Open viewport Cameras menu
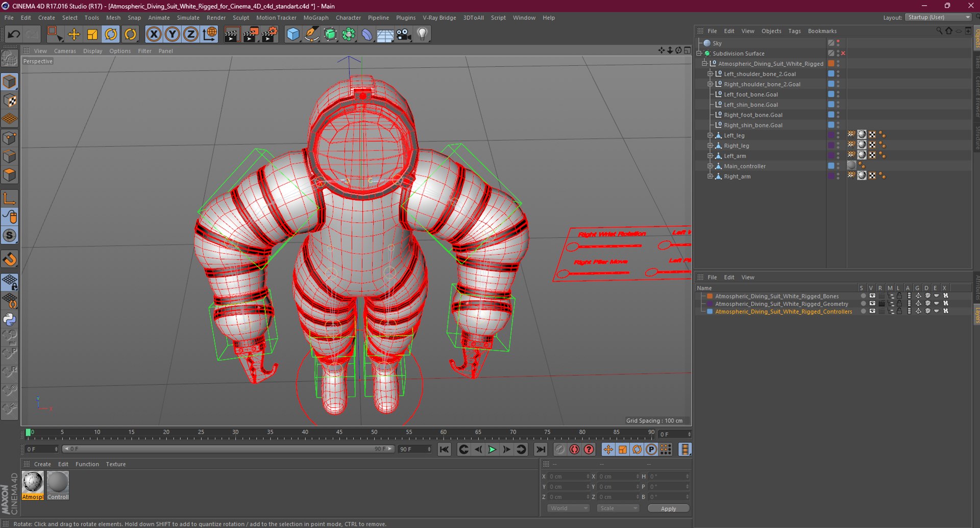The width and height of the screenshot is (980, 528). 65,51
